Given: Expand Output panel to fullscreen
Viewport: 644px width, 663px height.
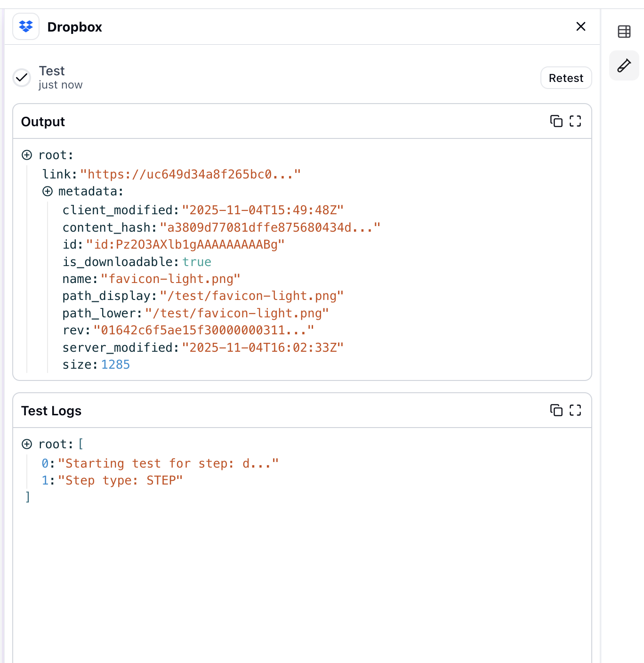Looking at the screenshot, I should coord(575,121).
